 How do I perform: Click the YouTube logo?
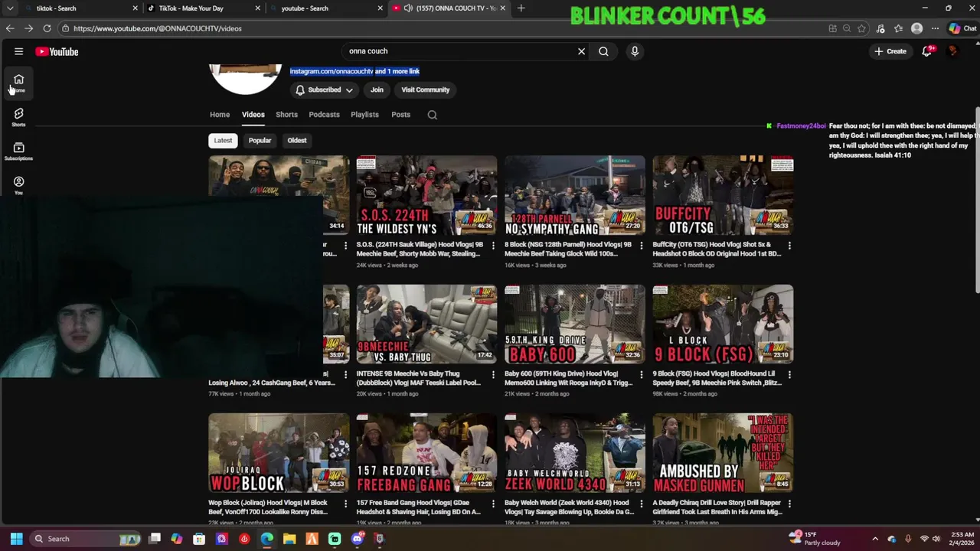pyautogui.click(x=57, y=51)
